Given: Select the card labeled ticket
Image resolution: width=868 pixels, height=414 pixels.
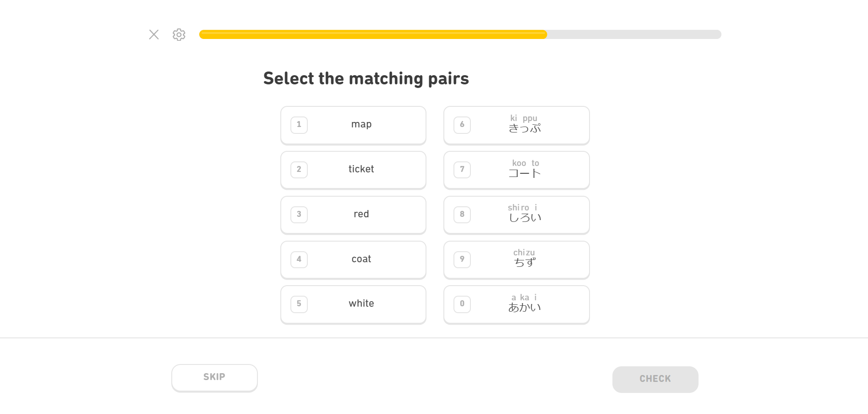Looking at the screenshot, I should tap(361, 170).
